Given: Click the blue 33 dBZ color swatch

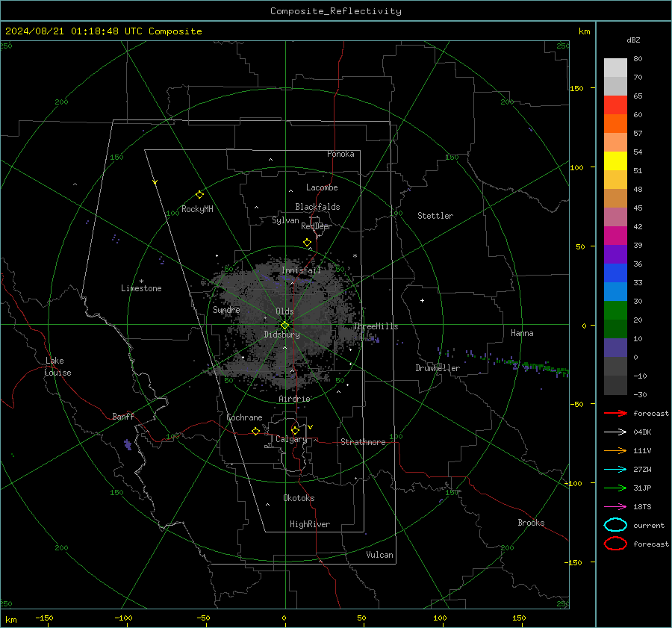Looking at the screenshot, I should coord(615,273).
